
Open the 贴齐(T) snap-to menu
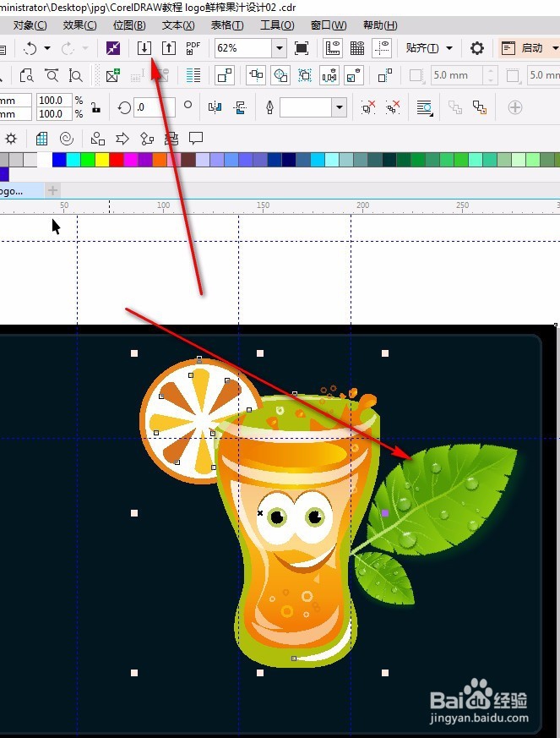[x=429, y=48]
